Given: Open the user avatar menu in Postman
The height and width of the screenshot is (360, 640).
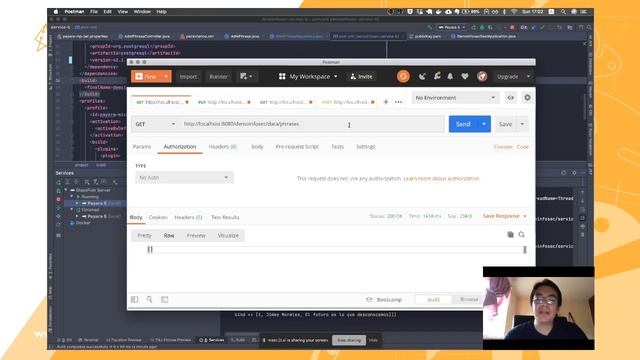Looking at the screenshot, I should (x=482, y=76).
